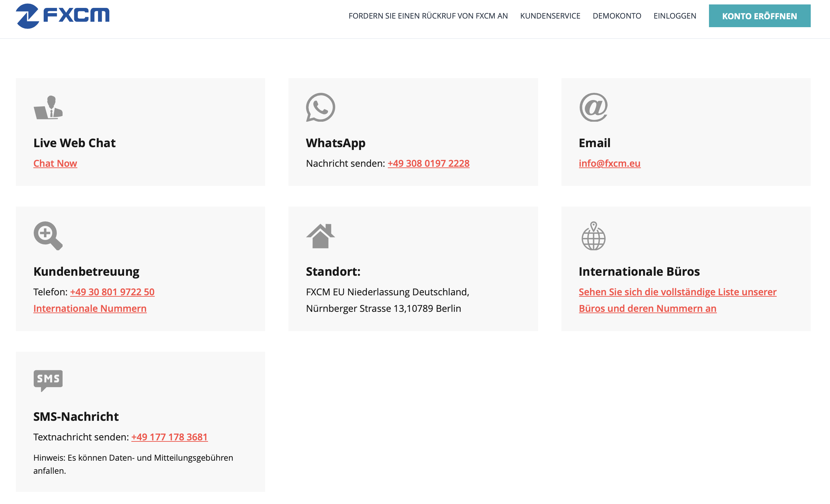
Task: Select KUNDENSERVICE in the navigation menu
Action: tap(550, 15)
